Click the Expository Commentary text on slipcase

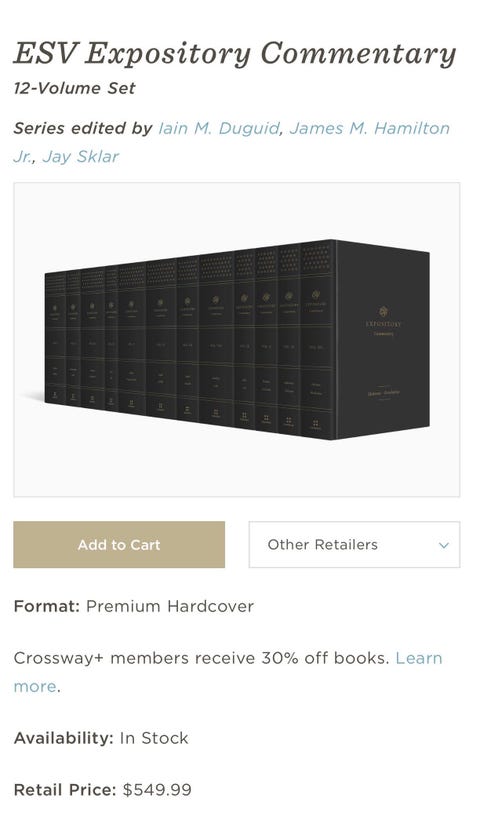(383, 328)
